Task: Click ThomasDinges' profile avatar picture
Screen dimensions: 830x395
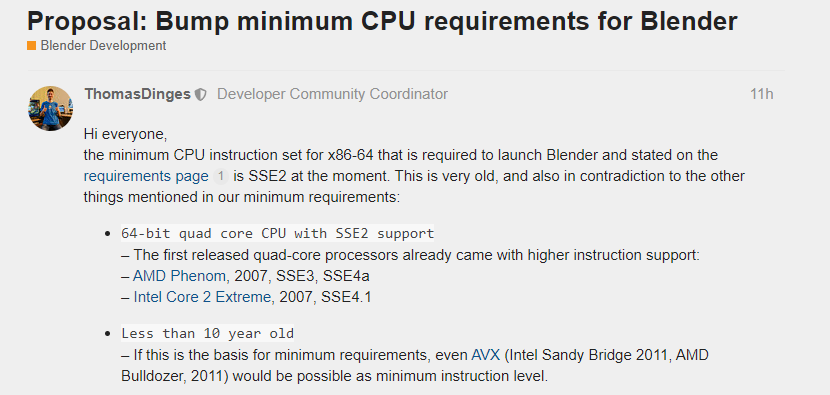Action: 50,108
